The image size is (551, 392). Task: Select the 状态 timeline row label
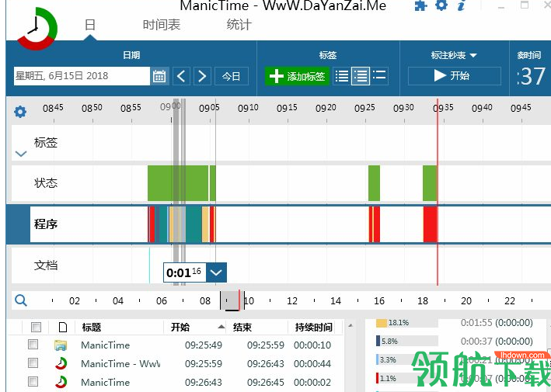(45, 183)
